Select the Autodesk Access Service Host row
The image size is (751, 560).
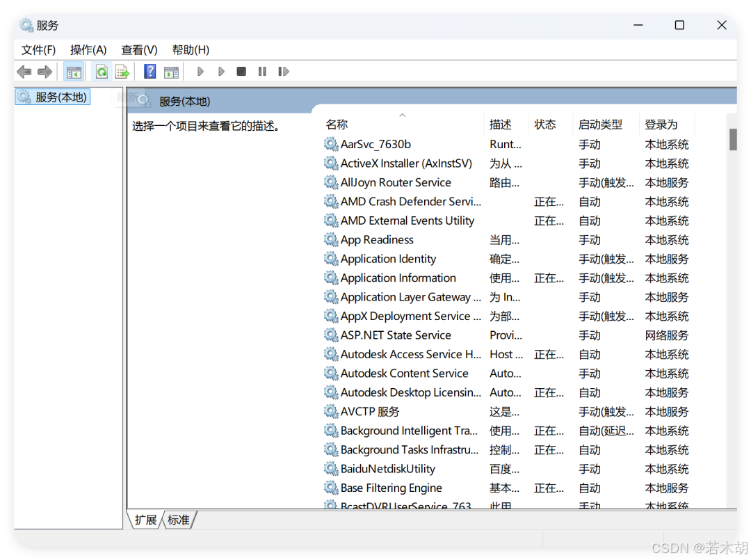(411, 354)
